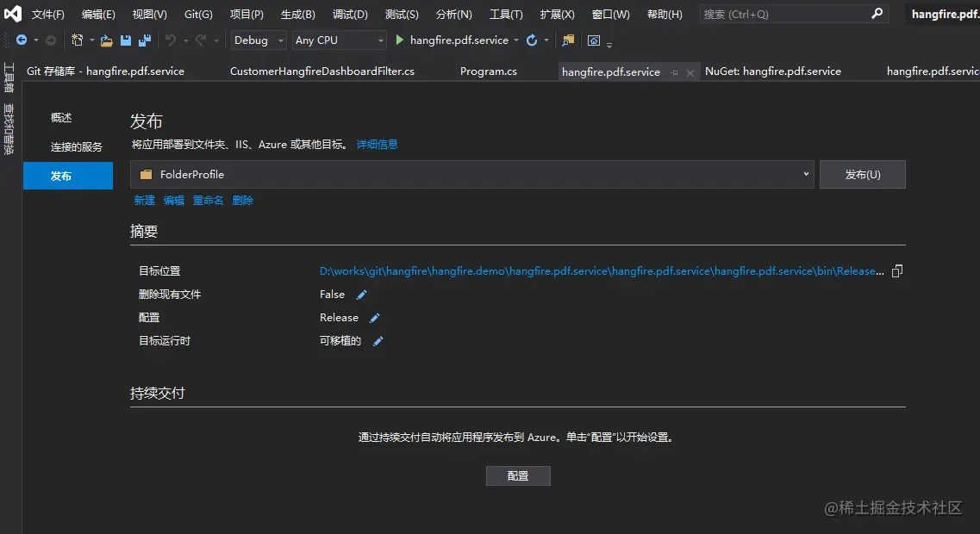Click the 编辑 profile link
The width and height of the screenshot is (980, 534).
(174, 200)
